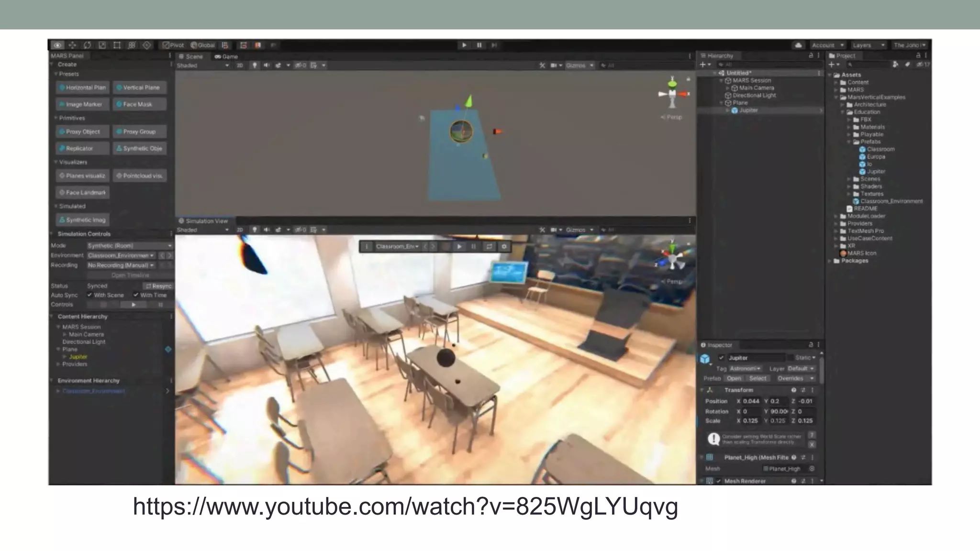Select the Rotate tool in toolbar
The height and width of the screenshot is (551, 980).
pyautogui.click(x=87, y=45)
